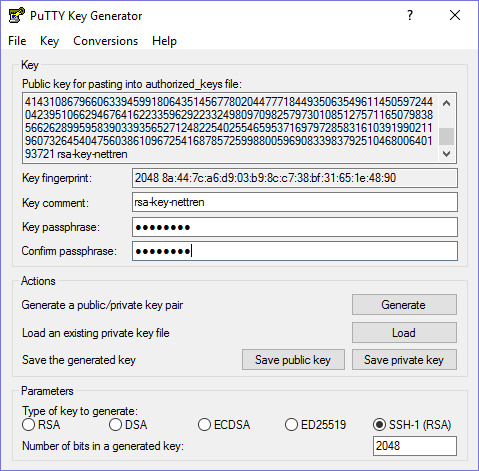Open the Conversions menu

[105, 41]
